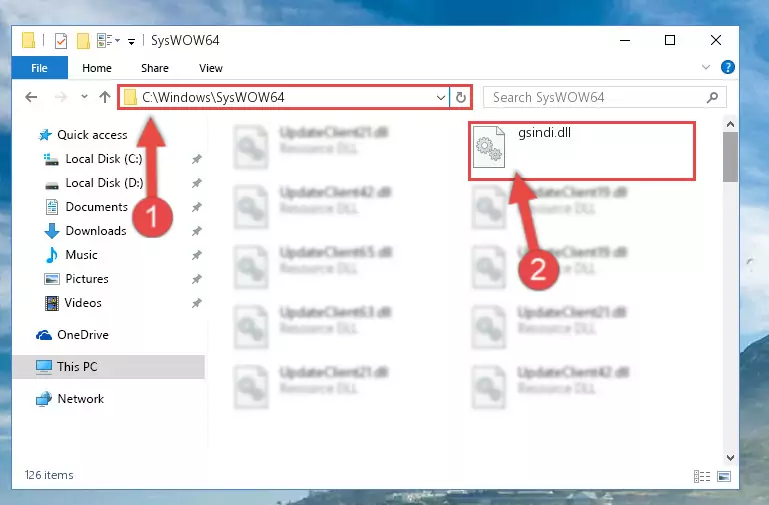
Task: Unpin Local Disk (C:) using its pin icon
Action: click(x=197, y=159)
